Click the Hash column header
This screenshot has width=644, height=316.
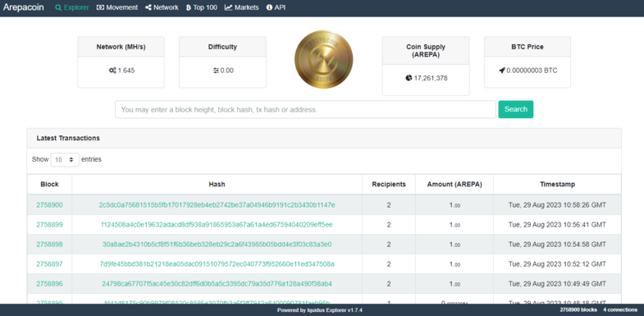coord(217,185)
